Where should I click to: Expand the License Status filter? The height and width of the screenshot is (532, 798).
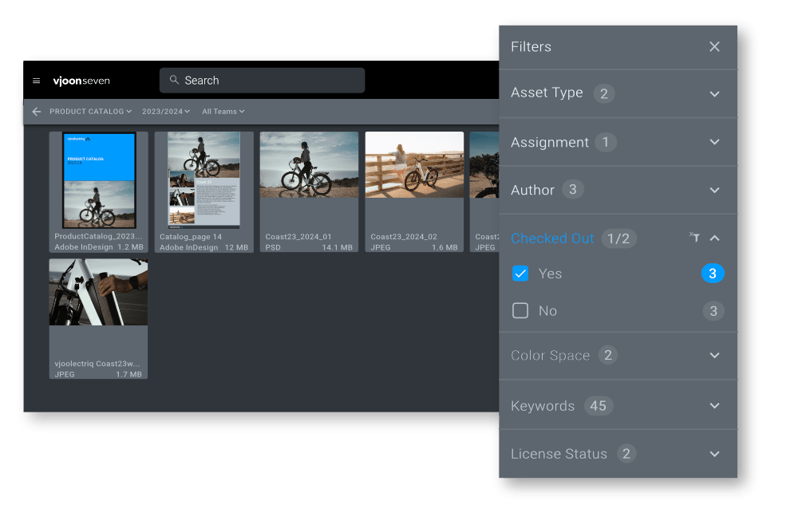(714, 454)
